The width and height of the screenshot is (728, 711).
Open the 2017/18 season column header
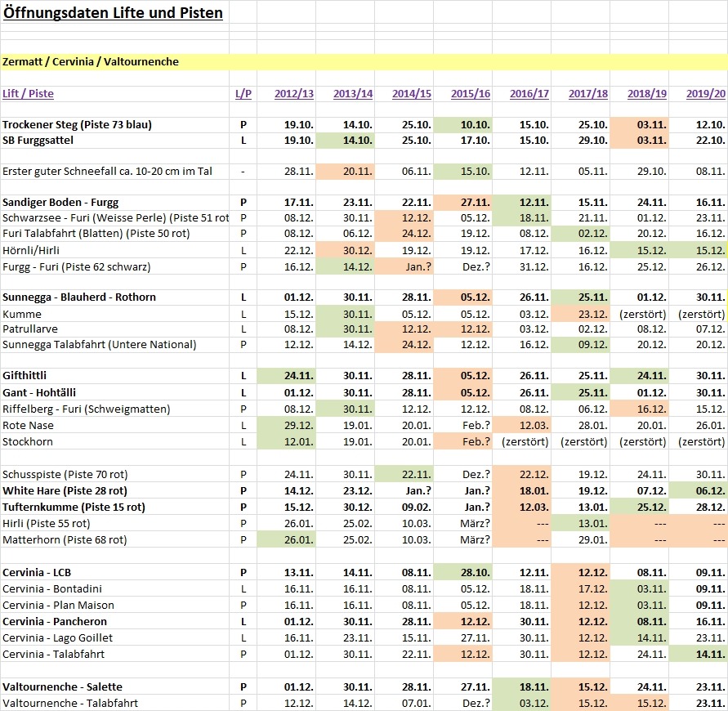[588, 94]
